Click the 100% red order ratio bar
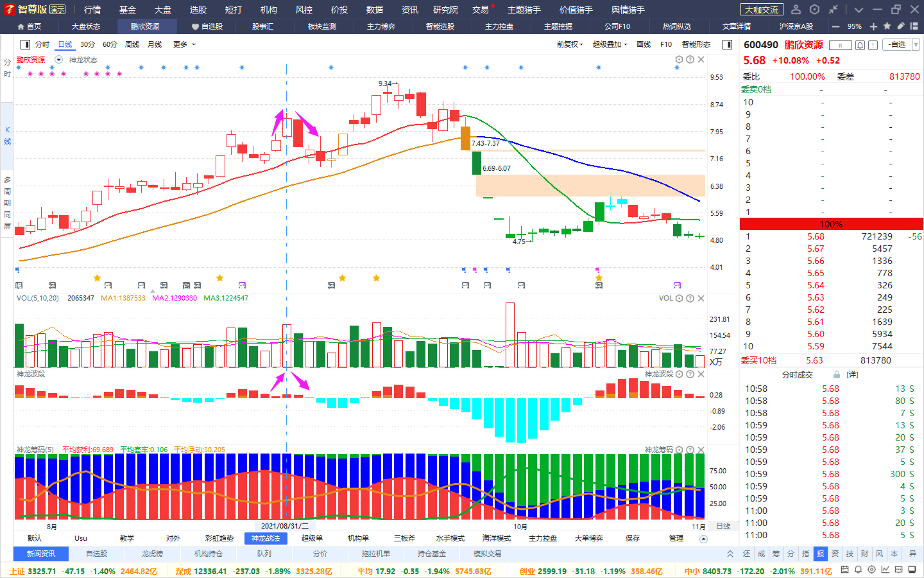 coord(831,224)
